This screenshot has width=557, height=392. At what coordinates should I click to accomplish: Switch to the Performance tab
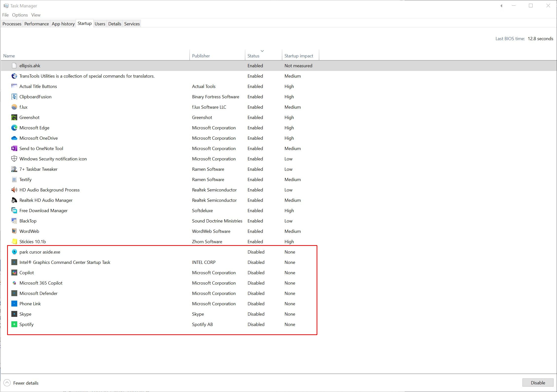click(36, 24)
